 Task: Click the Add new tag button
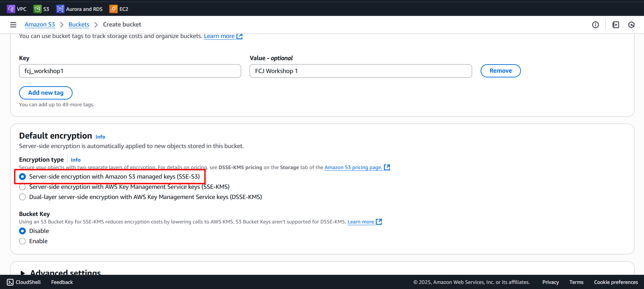click(x=46, y=93)
